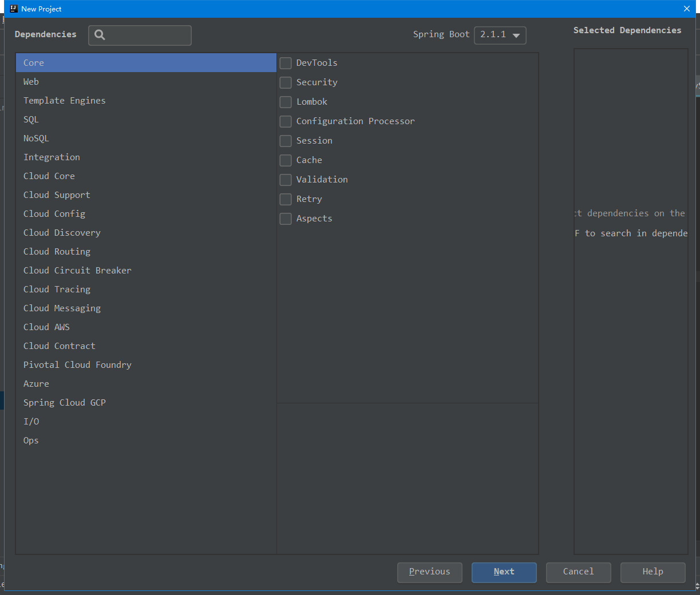Select the Azure category
The height and width of the screenshot is (595, 700).
point(146,384)
